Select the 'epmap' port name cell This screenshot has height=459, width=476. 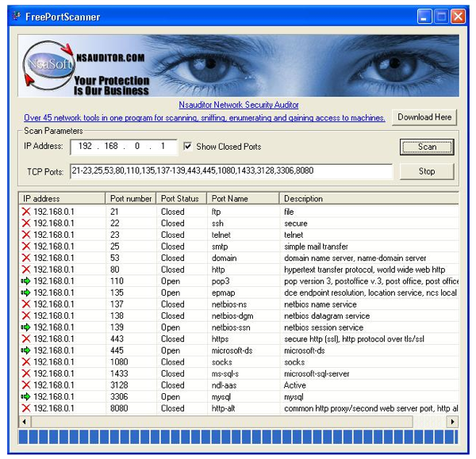(223, 293)
